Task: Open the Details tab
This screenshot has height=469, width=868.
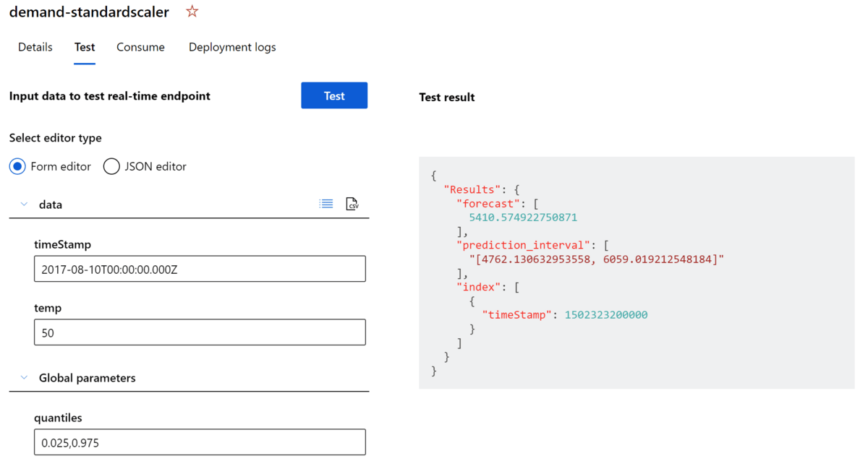Action: 35,47
